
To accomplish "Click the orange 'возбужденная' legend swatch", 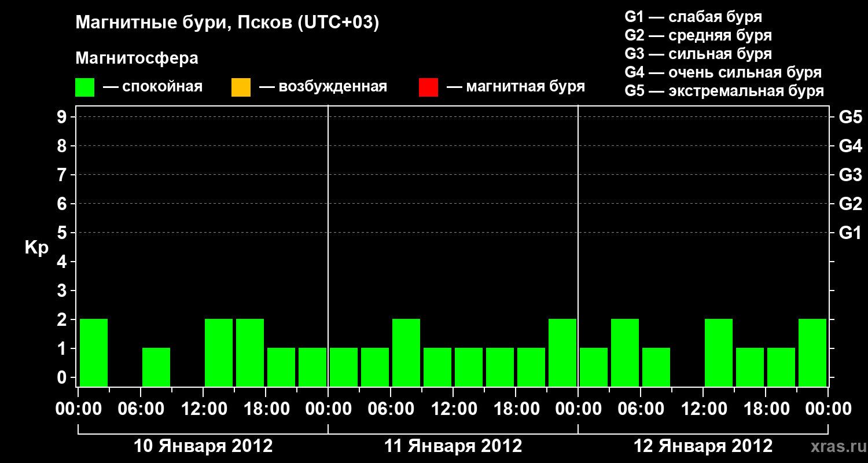I will coord(241,87).
